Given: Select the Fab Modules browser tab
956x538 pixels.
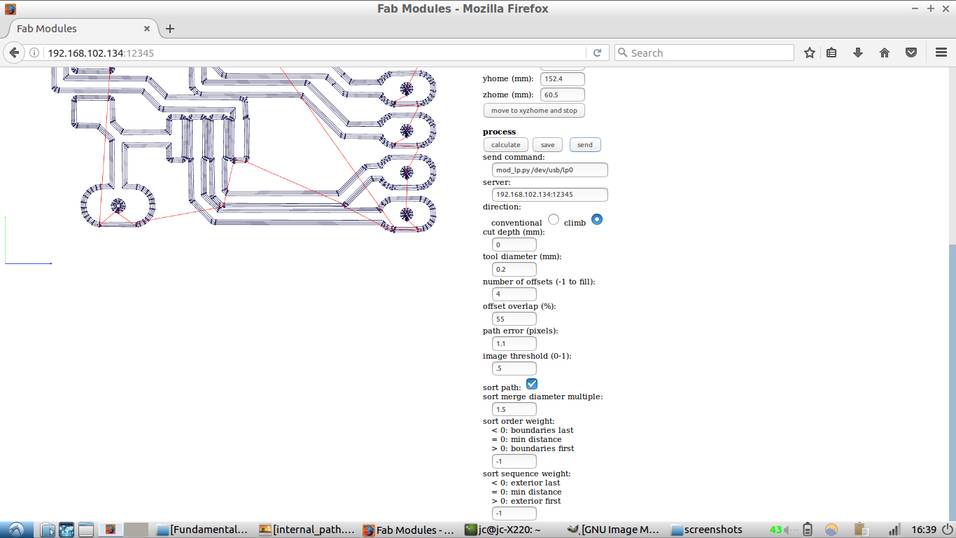Looking at the screenshot, I should coord(80,29).
